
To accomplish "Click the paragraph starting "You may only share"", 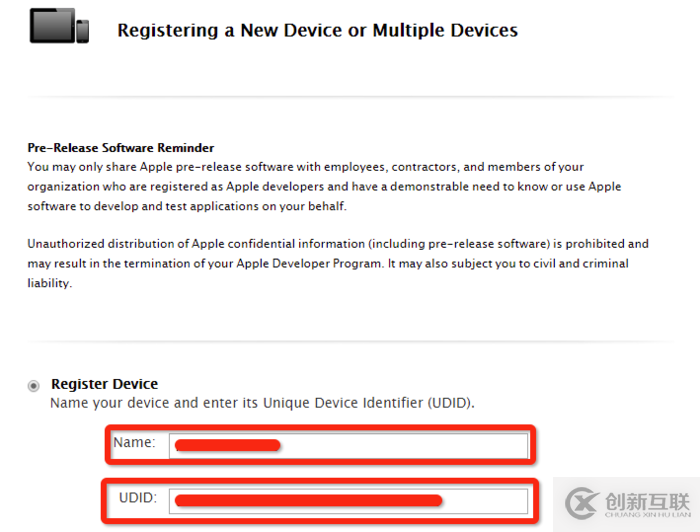I will tap(324, 187).
